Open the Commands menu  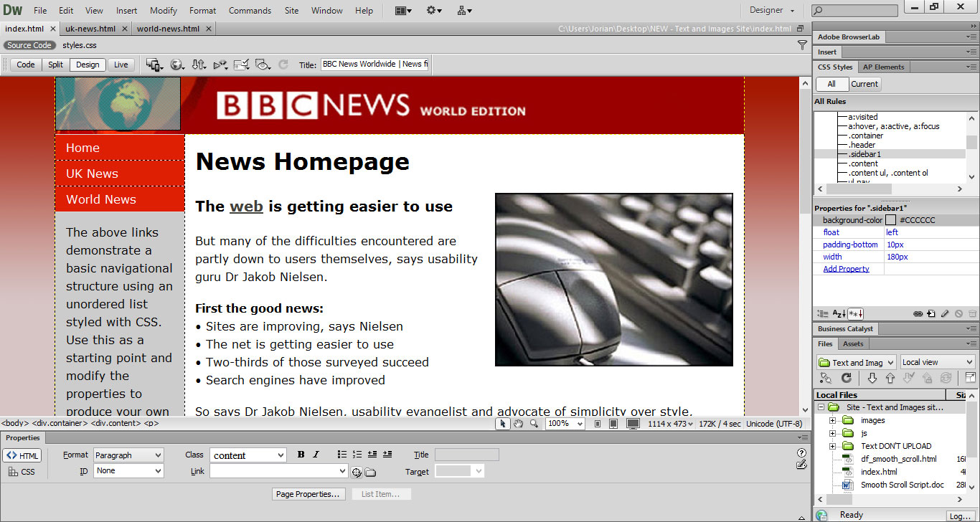coord(250,11)
